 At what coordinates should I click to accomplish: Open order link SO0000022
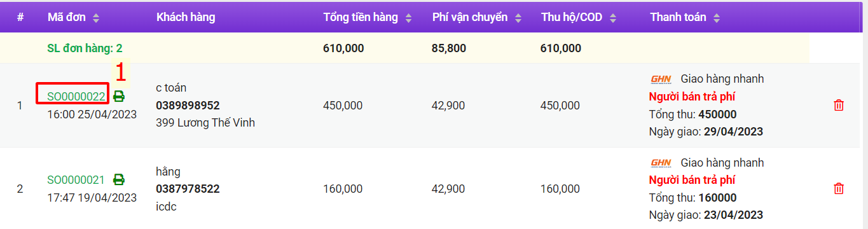click(x=76, y=97)
